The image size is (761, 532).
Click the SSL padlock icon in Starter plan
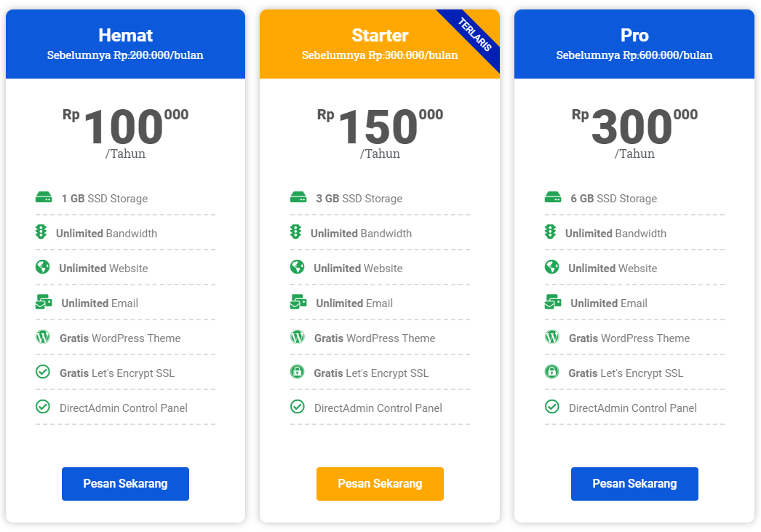297,372
